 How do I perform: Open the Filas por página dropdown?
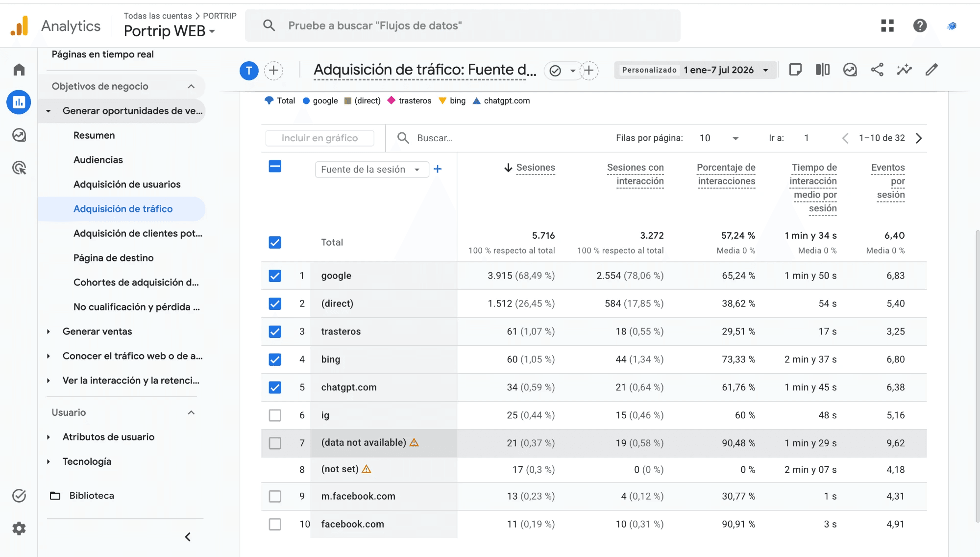point(719,138)
